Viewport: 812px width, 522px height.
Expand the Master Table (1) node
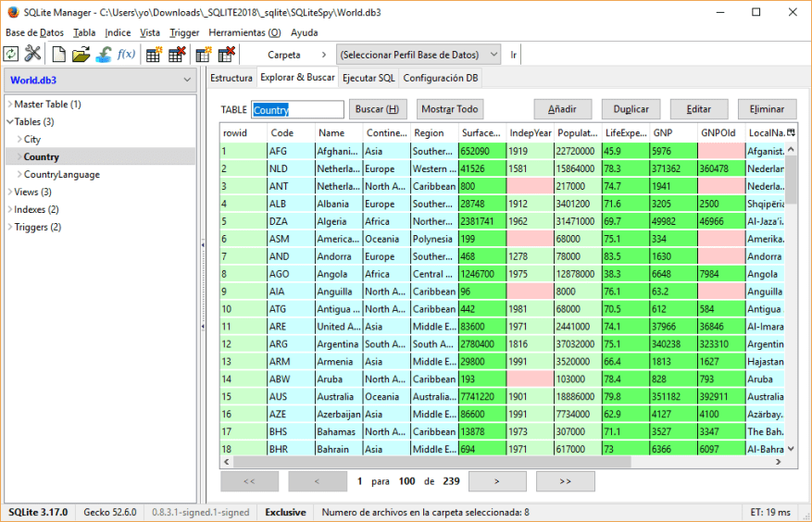click(x=9, y=105)
